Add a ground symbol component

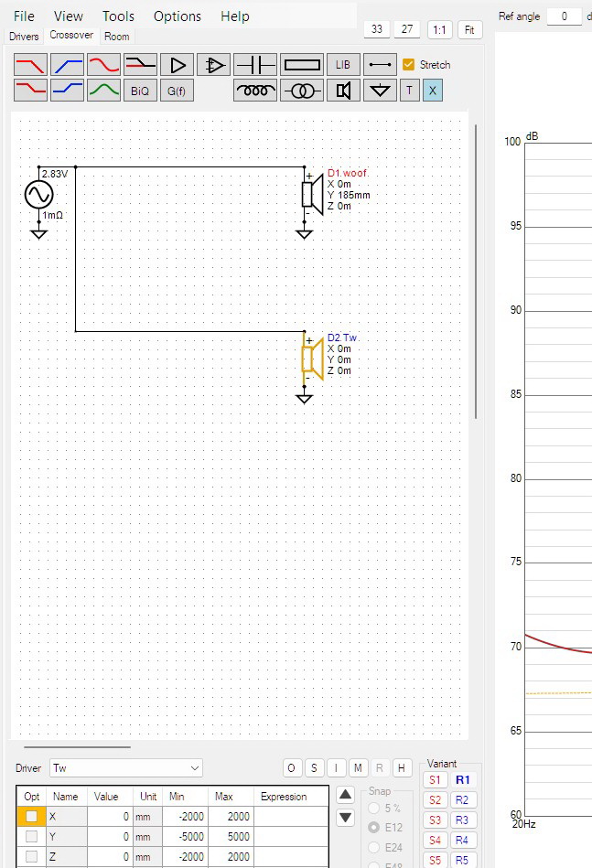380,91
